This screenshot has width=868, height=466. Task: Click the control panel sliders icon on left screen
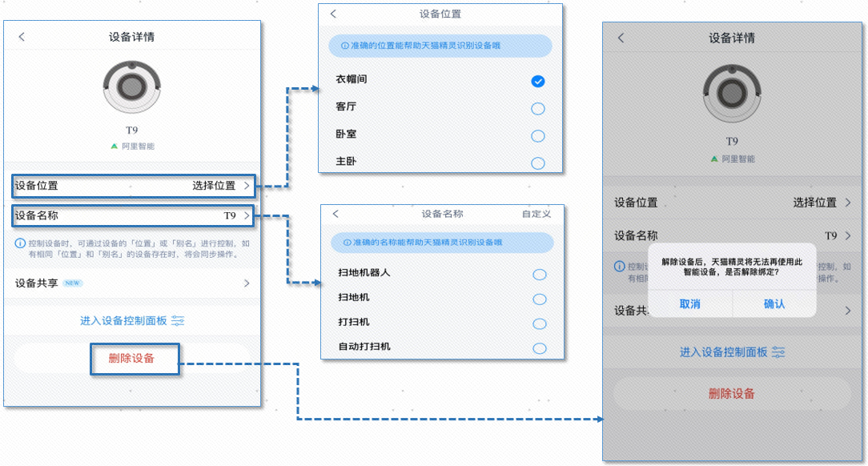point(178,321)
